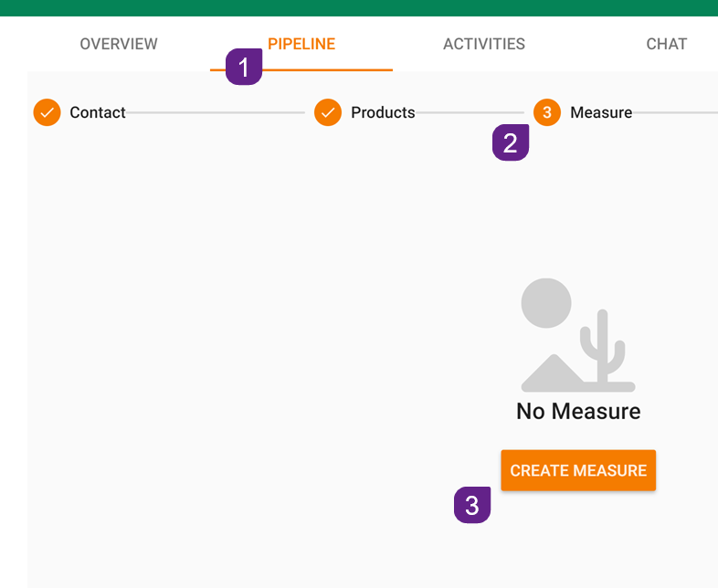Click the Products step checkmark icon
This screenshot has width=718, height=588.
coord(328,112)
